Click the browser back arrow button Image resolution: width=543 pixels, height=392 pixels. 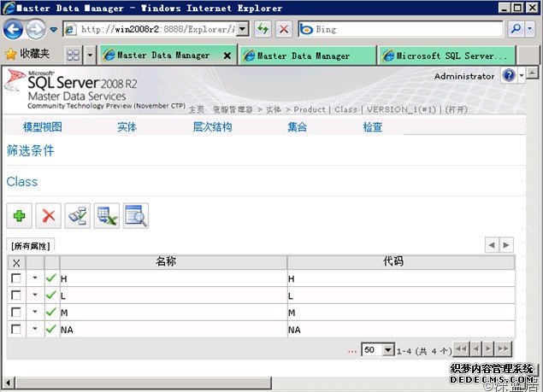(13, 30)
